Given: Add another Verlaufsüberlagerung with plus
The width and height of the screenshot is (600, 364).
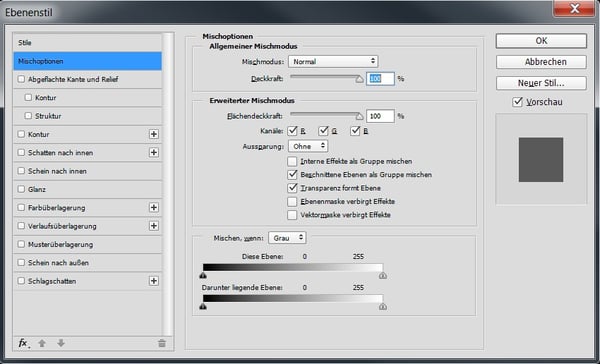Looking at the screenshot, I should pyautogui.click(x=154, y=226).
